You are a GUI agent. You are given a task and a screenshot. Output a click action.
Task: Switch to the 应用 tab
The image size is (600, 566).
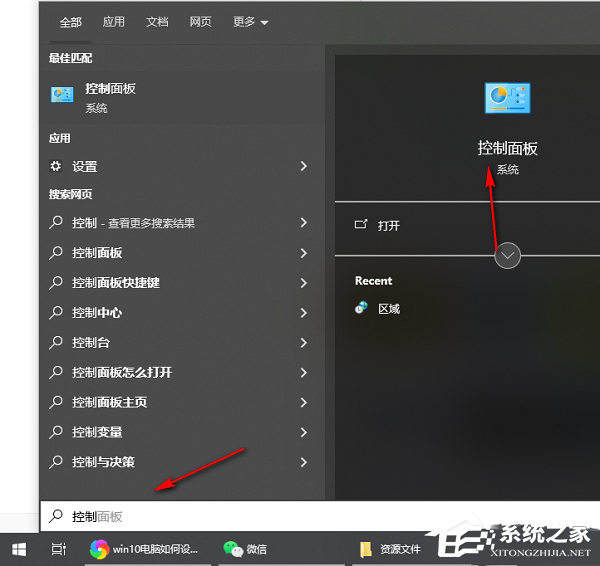[x=114, y=21]
